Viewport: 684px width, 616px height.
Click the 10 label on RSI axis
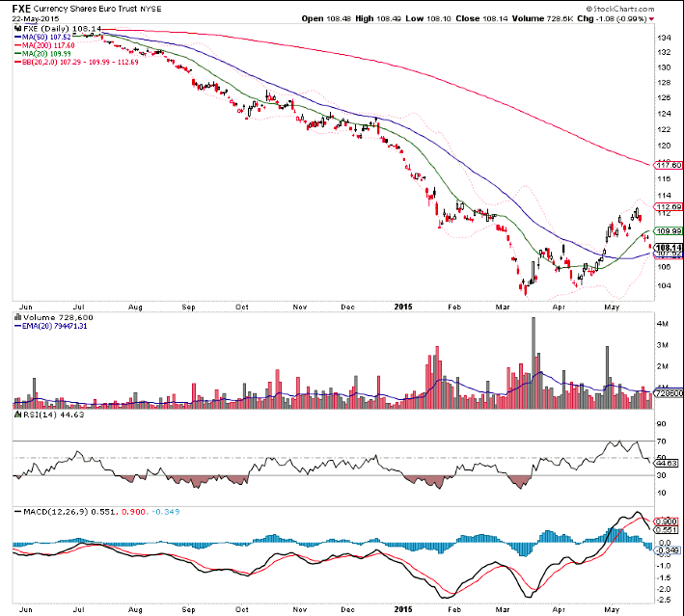click(x=661, y=493)
